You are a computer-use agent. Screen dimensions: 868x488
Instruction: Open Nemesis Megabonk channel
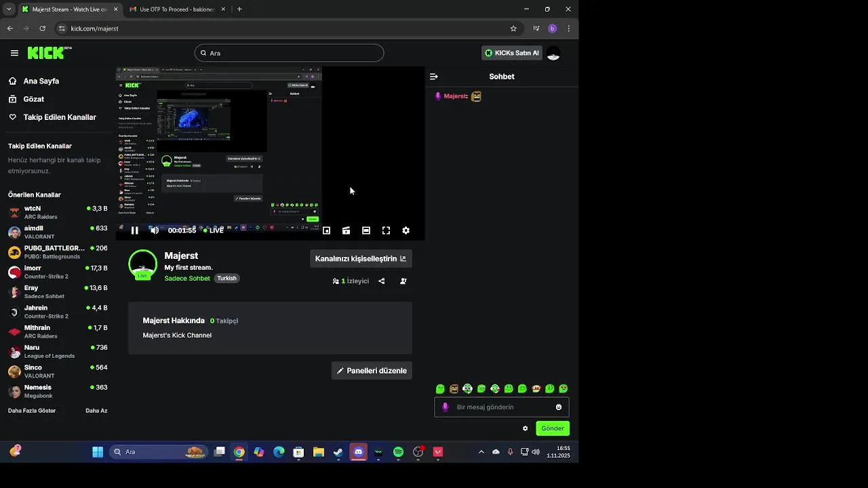click(x=58, y=391)
